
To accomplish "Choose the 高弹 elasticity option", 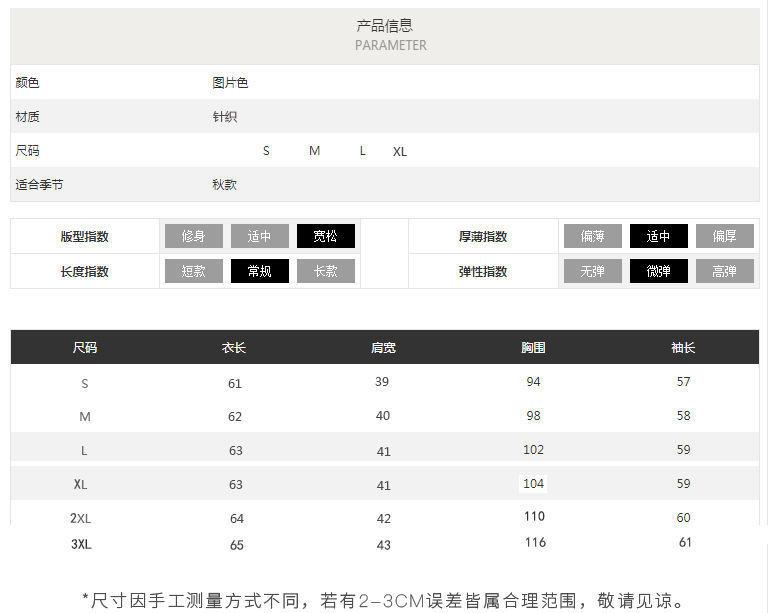I will tap(724, 271).
